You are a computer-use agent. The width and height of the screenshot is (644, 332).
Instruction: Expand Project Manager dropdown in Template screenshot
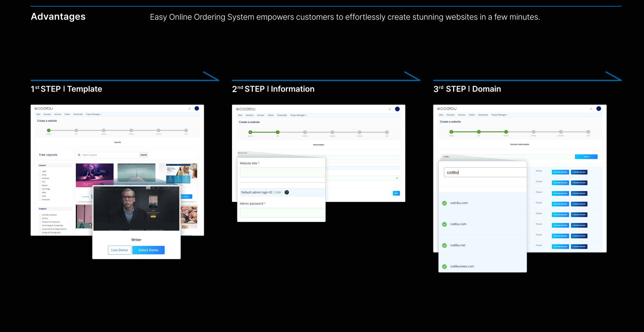[x=93, y=114]
